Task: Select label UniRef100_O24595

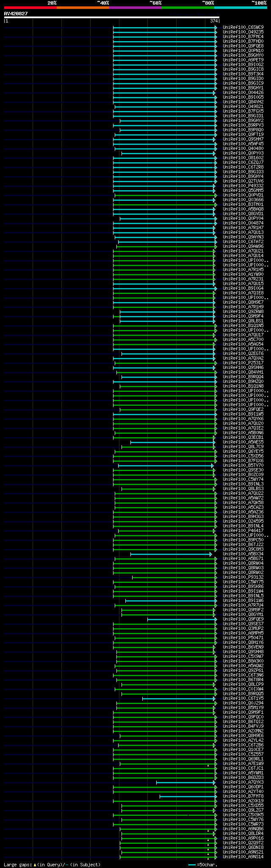Action: 243,521
